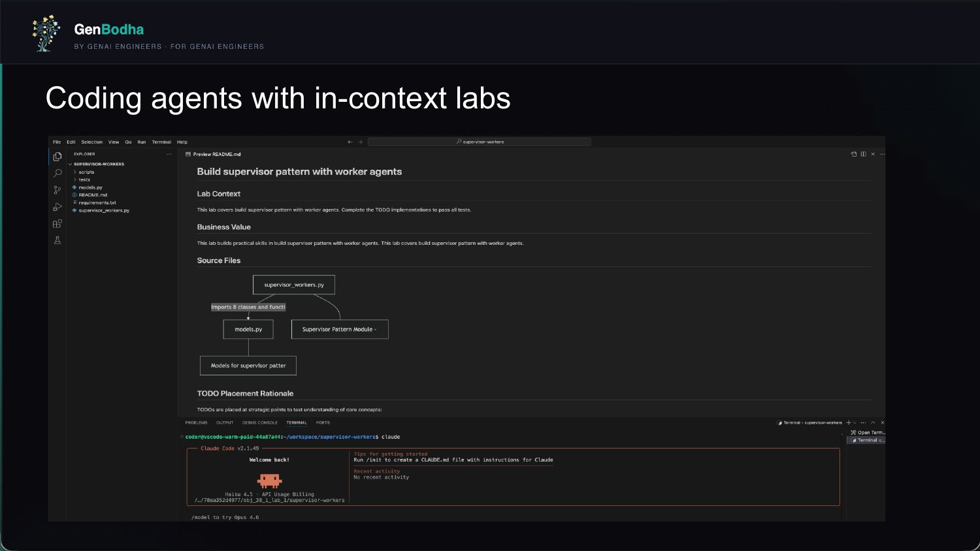This screenshot has height=551, width=980.
Task: Open the Run and Debug view
Action: (57, 207)
